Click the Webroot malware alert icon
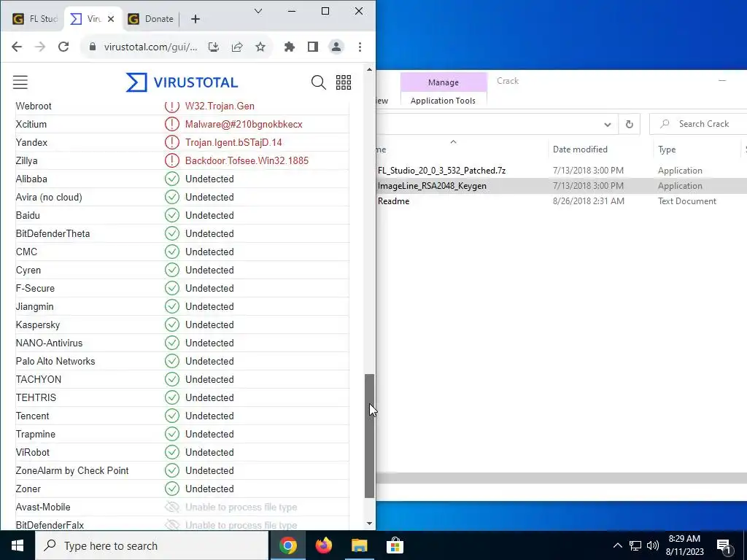 tap(171, 106)
